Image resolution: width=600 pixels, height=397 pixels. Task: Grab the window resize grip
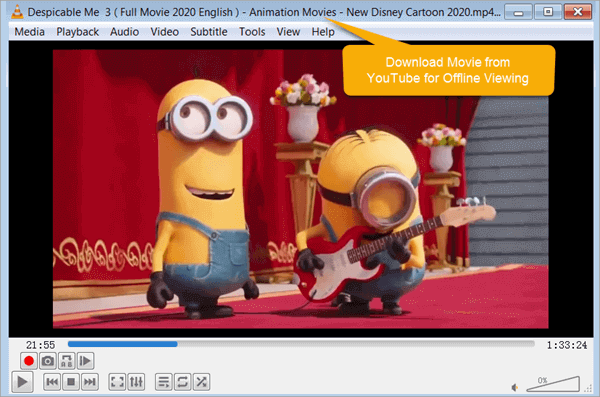tap(588, 389)
